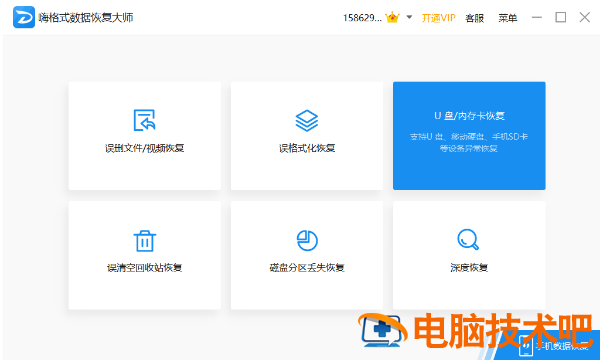600x360 pixels.
Task: Select the 误删文件/视频恢复 label
Action: 145,148
